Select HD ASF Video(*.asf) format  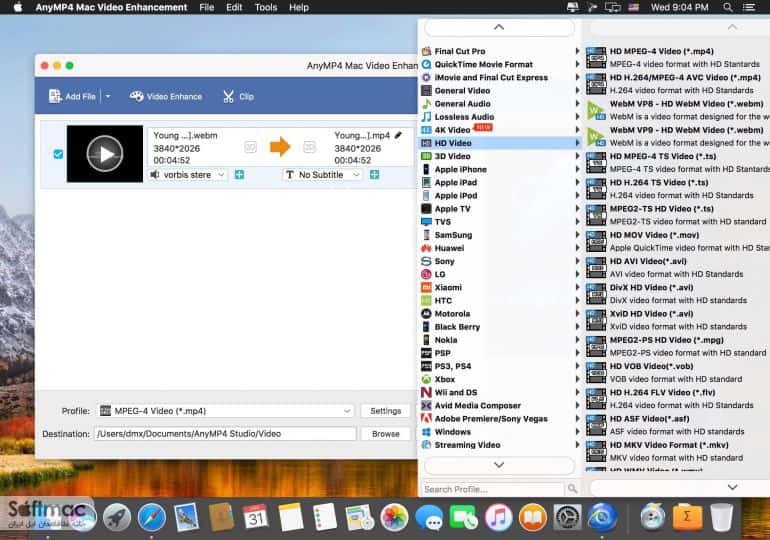coord(677,425)
